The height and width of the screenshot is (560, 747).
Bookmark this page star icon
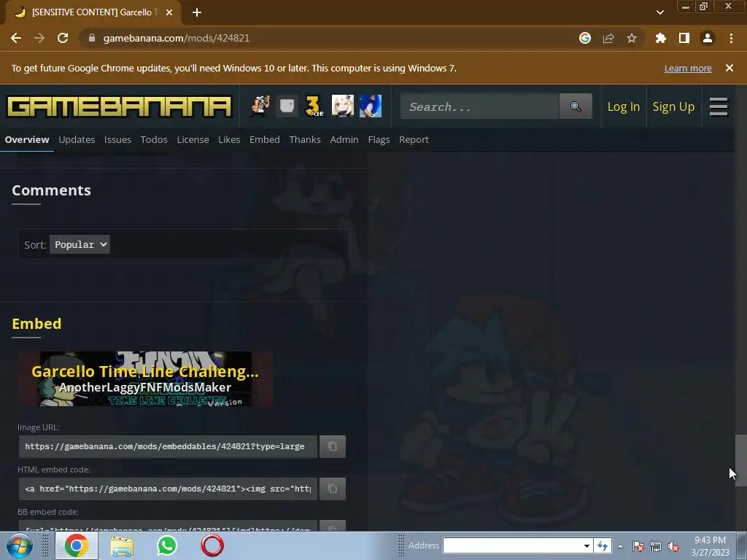click(632, 38)
